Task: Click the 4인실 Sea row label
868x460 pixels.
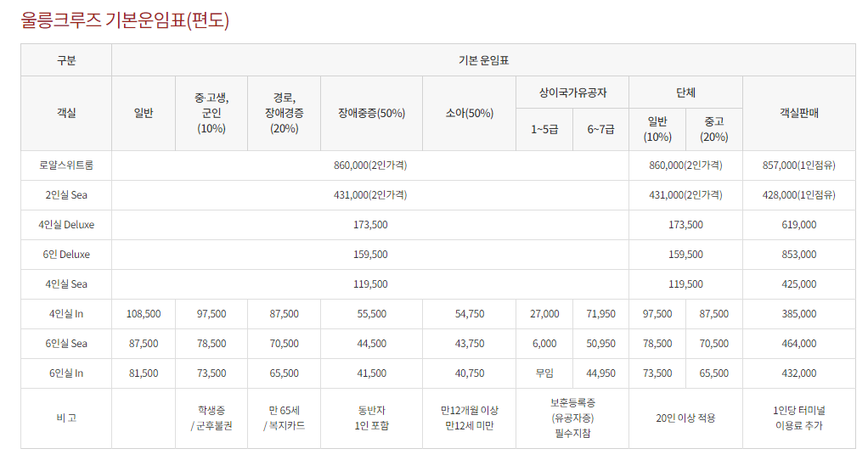Action: pos(66,284)
